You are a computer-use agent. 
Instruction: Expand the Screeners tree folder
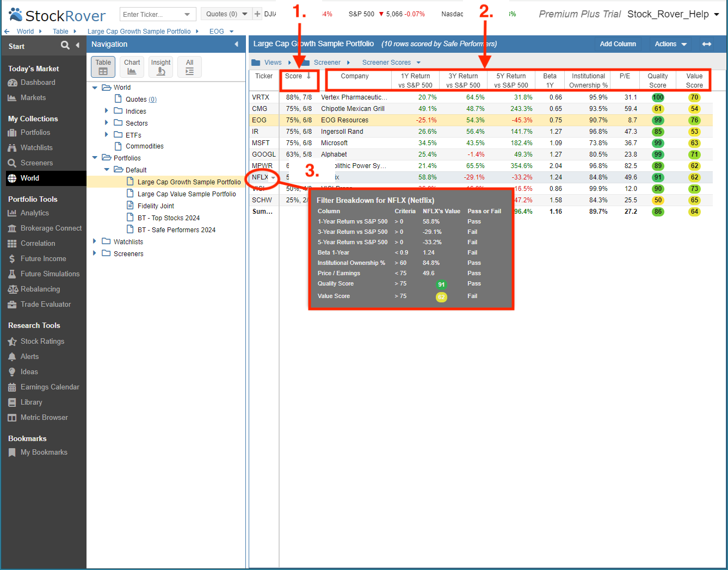[95, 253]
